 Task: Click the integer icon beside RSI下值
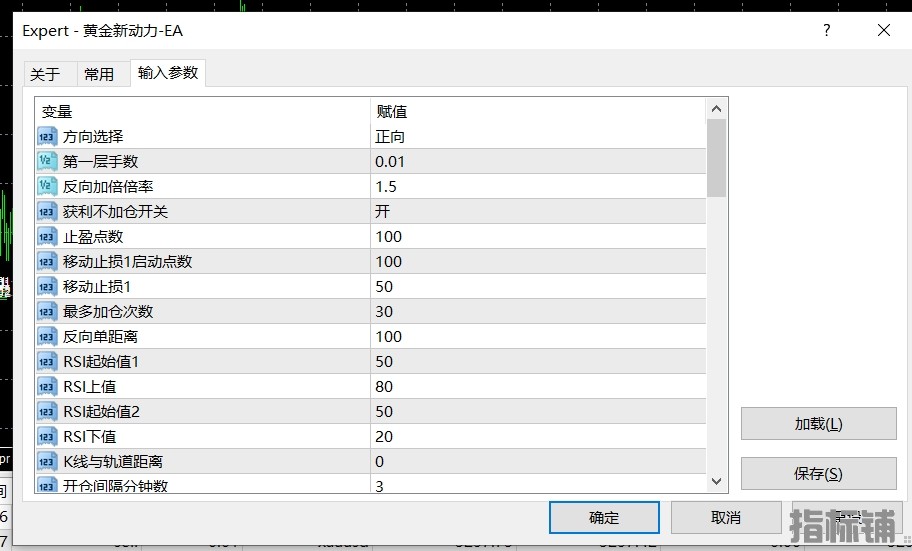pos(47,437)
